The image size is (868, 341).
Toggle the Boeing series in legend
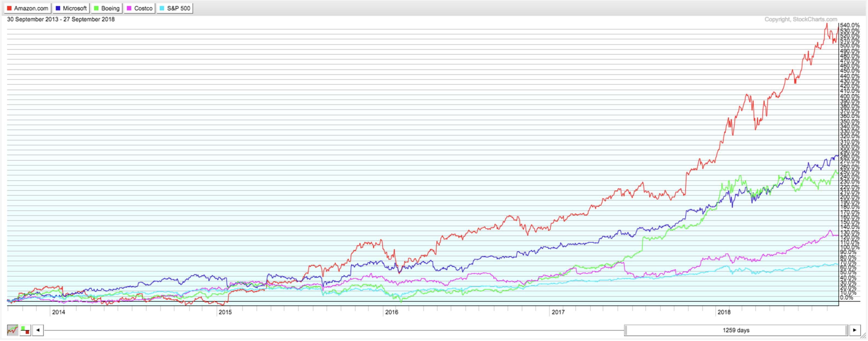point(106,8)
